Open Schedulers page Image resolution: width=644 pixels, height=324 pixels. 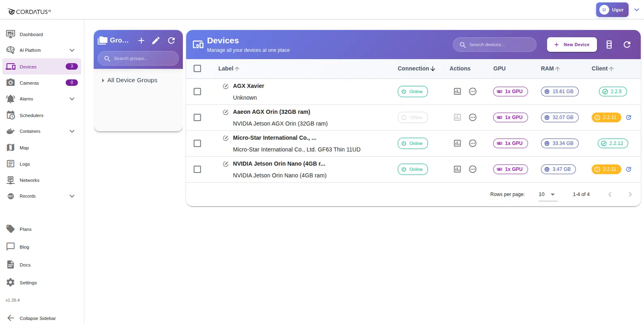[x=42, y=115]
